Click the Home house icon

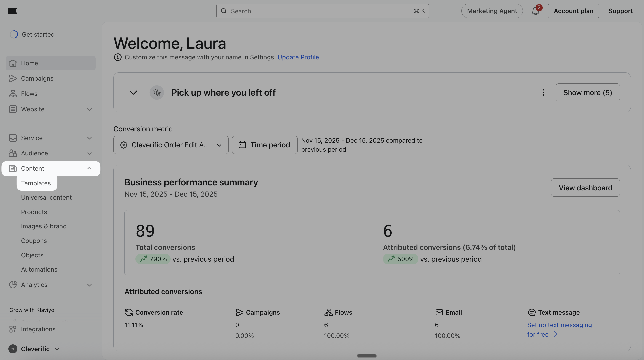(13, 63)
